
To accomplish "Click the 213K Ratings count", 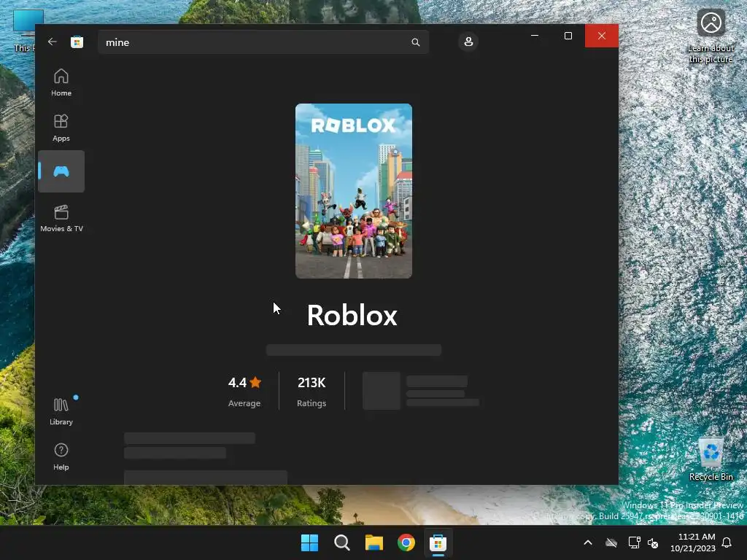I will (311, 392).
